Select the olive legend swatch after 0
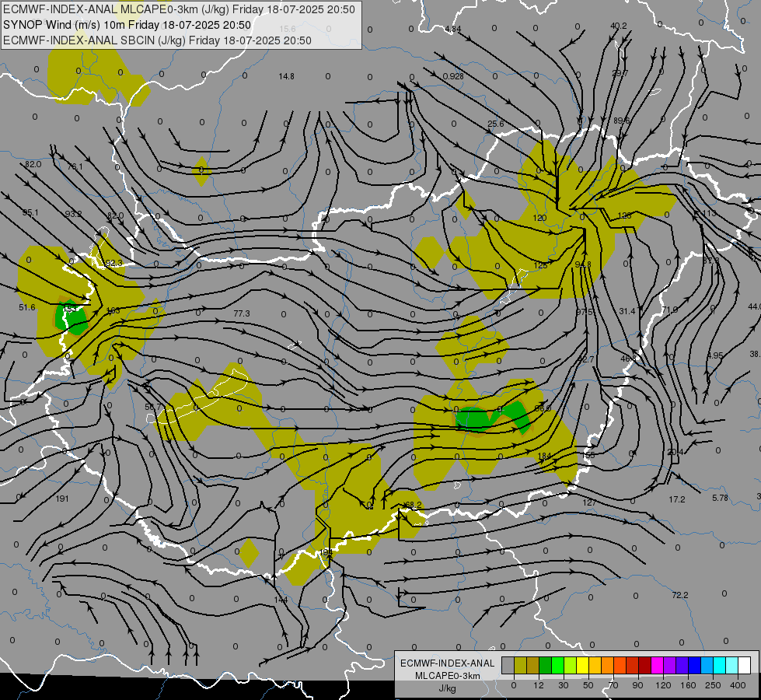The height and width of the screenshot is (700, 761). click(x=520, y=666)
